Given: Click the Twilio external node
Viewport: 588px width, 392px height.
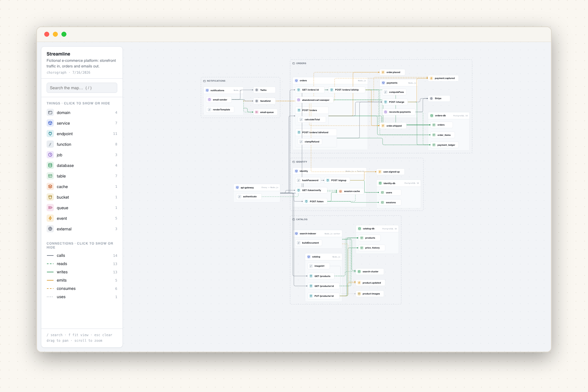Looking at the screenshot, I should coord(264,90).
